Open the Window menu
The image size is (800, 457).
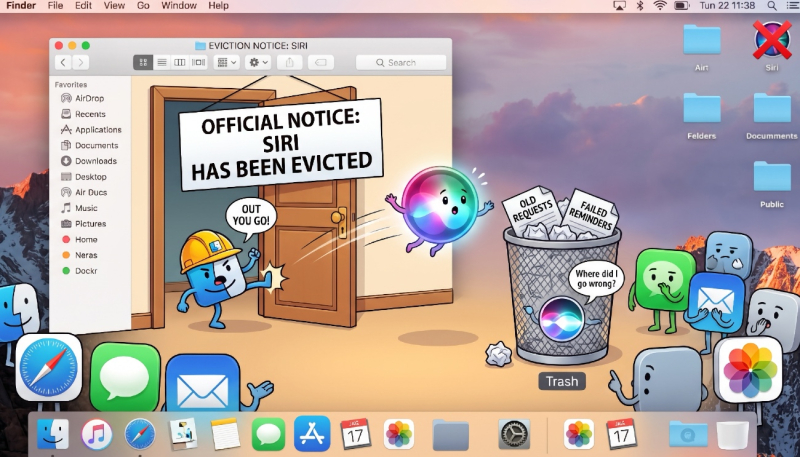pyautogui.click(x=179, y=6)
